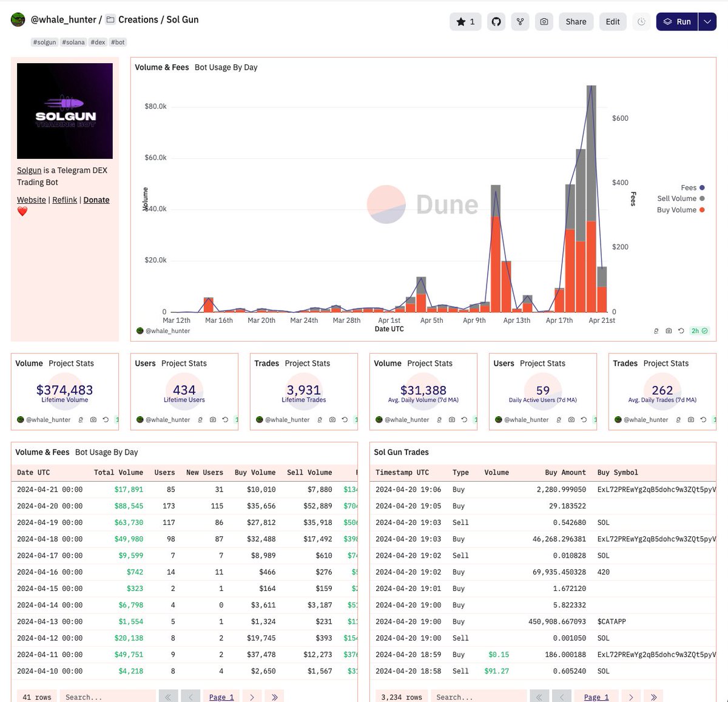Refresh the Daily Active Users card
Image resolution: width=728 pixels, height=702 pixels.
pyautogui.click(x=584, y=419)
